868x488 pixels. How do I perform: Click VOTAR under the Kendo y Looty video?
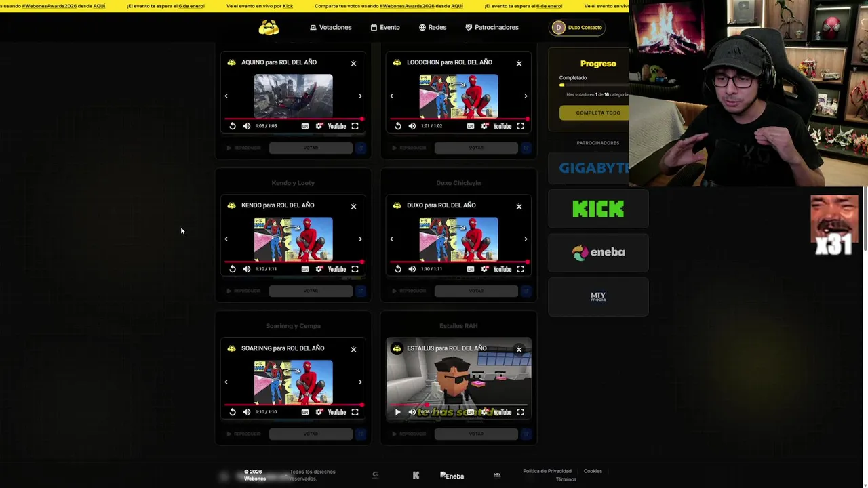pos(311,291)
